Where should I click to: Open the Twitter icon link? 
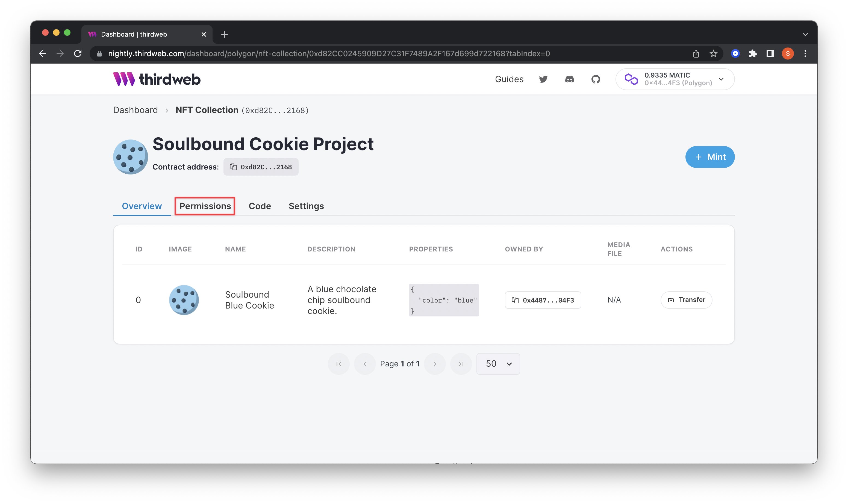click(x=543, y=79)
